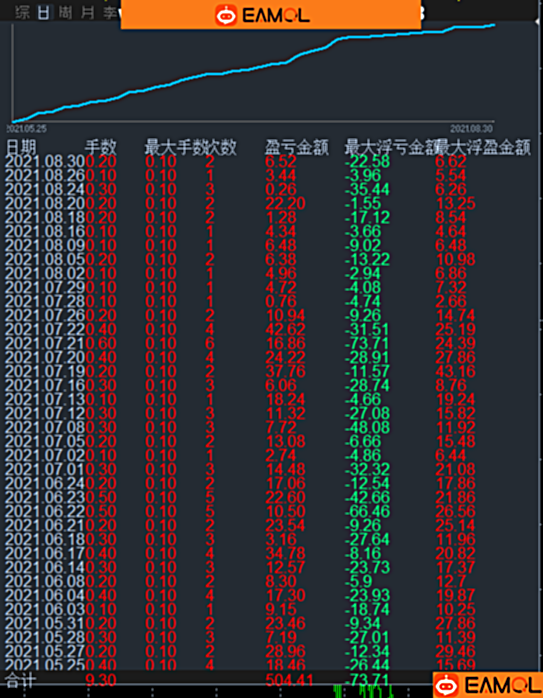Click the 日期 column header

(x=20, y=147)
